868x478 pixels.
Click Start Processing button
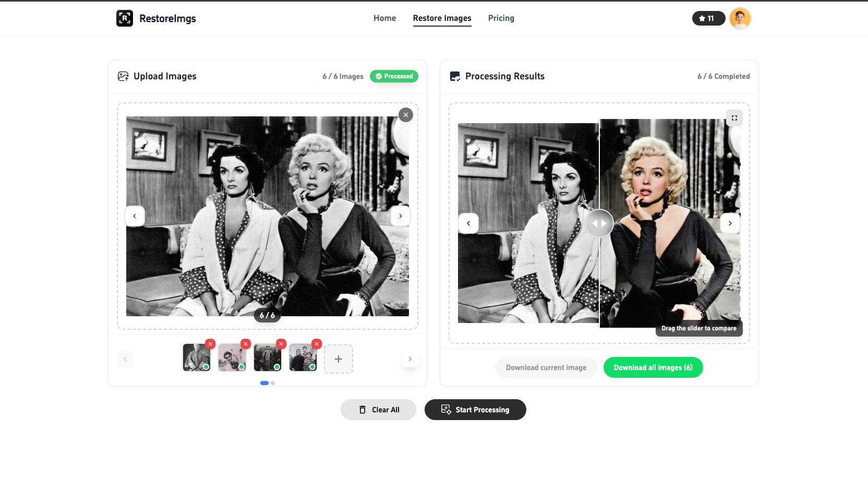pyautogui.click(x=475, y=410)
